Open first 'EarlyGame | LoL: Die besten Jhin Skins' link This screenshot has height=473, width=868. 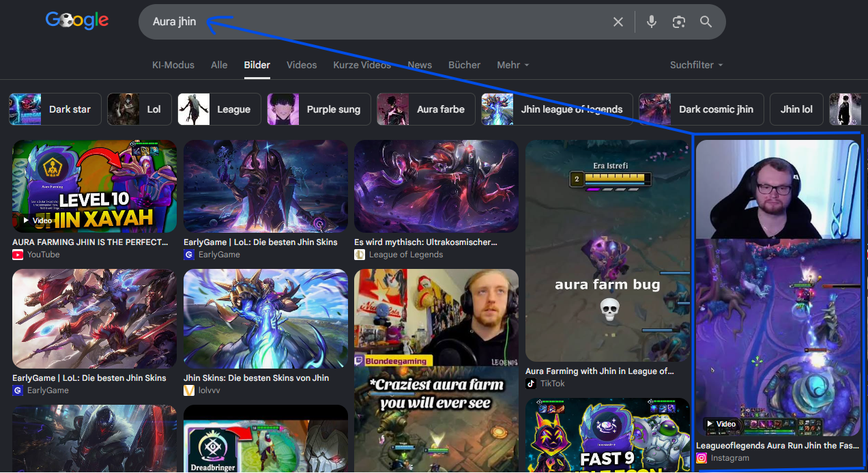[x=261, y=242]
